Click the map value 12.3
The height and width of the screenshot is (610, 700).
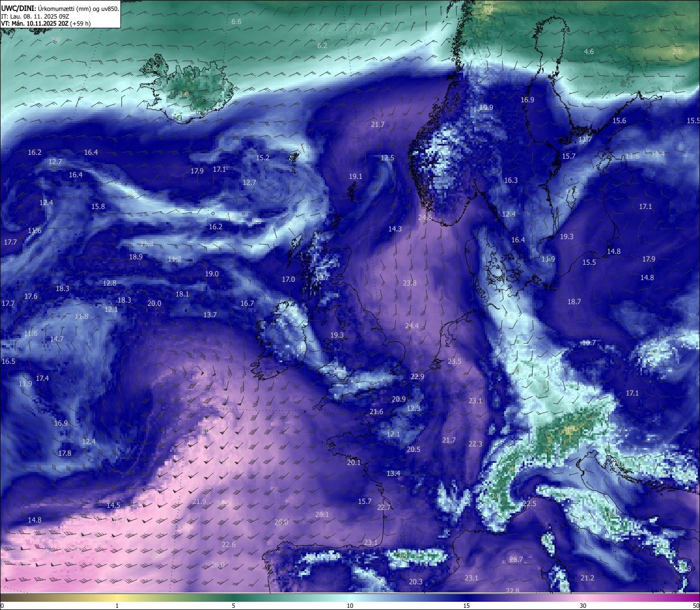click(x=413, y=409)
